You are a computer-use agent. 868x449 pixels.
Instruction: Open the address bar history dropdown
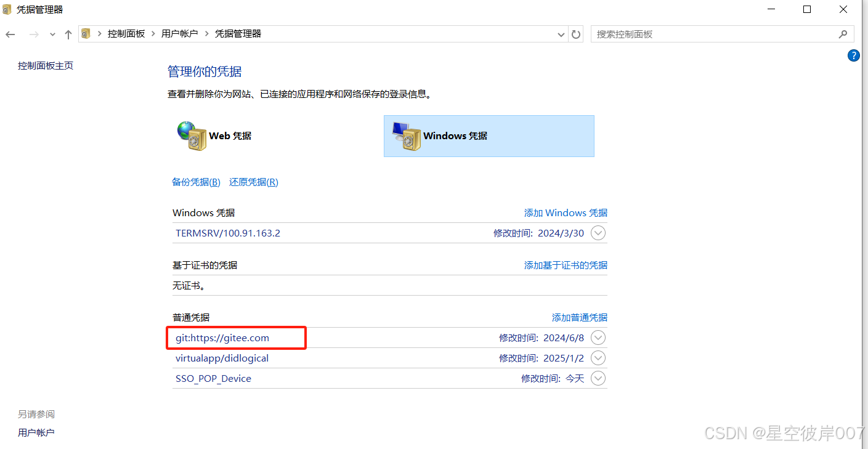coord(561,34)
